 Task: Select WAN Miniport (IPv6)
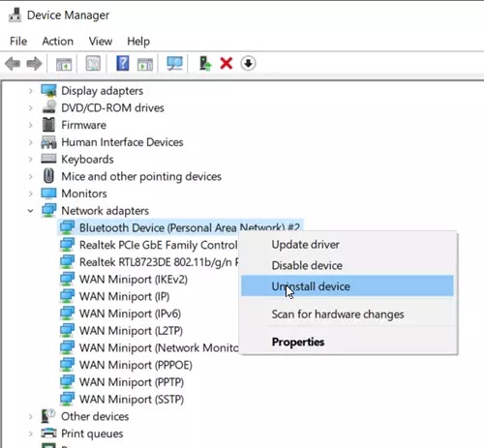click(x=130, y=314)
